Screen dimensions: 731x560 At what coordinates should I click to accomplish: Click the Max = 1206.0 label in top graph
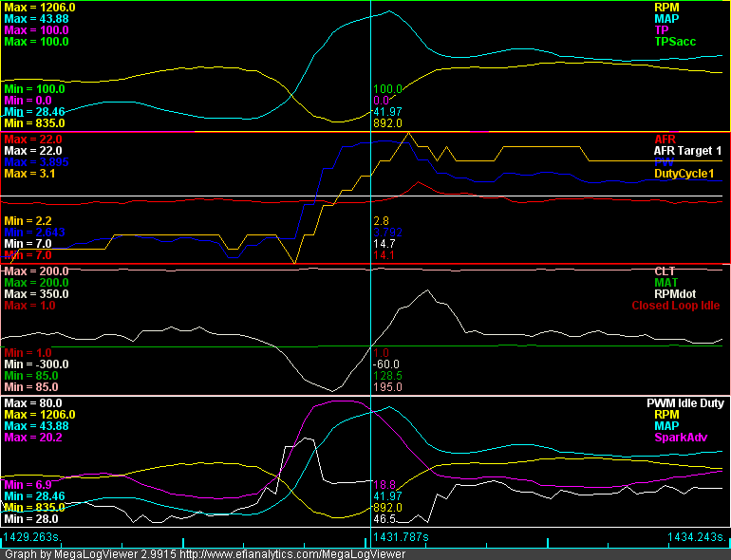tap(40, 8)
